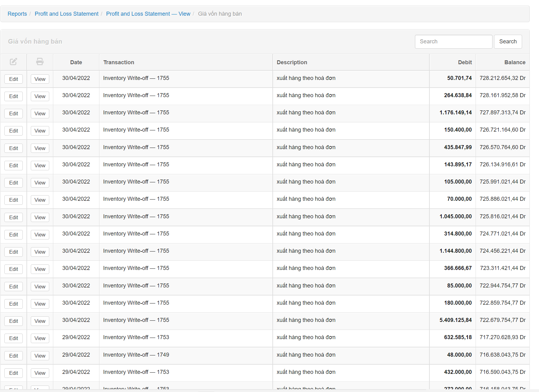
Task: View the row with debit 50.701,74
Action: coord(40,79)
